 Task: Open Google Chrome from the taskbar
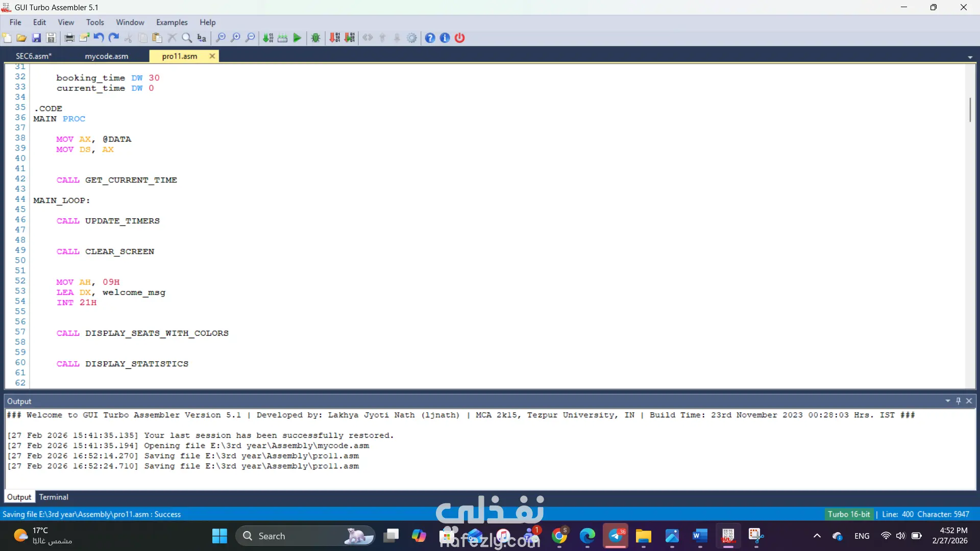click(560, 536)
